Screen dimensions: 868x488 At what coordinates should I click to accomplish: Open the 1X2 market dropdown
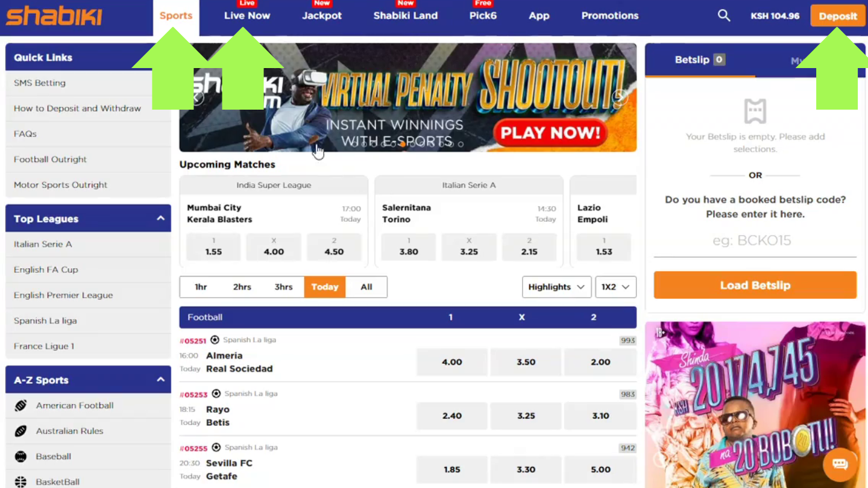coord(615,287)
